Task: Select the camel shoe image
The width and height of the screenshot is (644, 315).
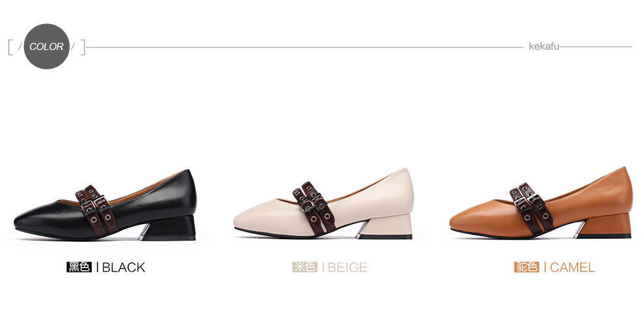Action: coord(541,203)
